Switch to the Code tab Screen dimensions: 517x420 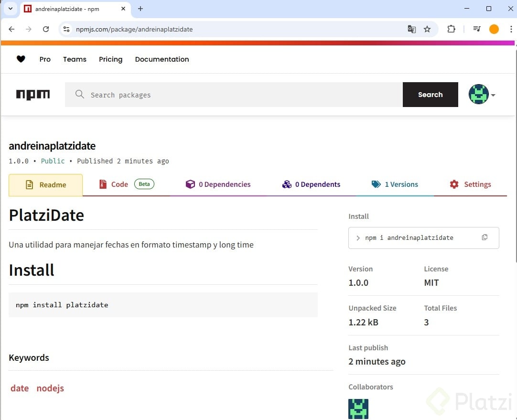[x=127, y=184]
